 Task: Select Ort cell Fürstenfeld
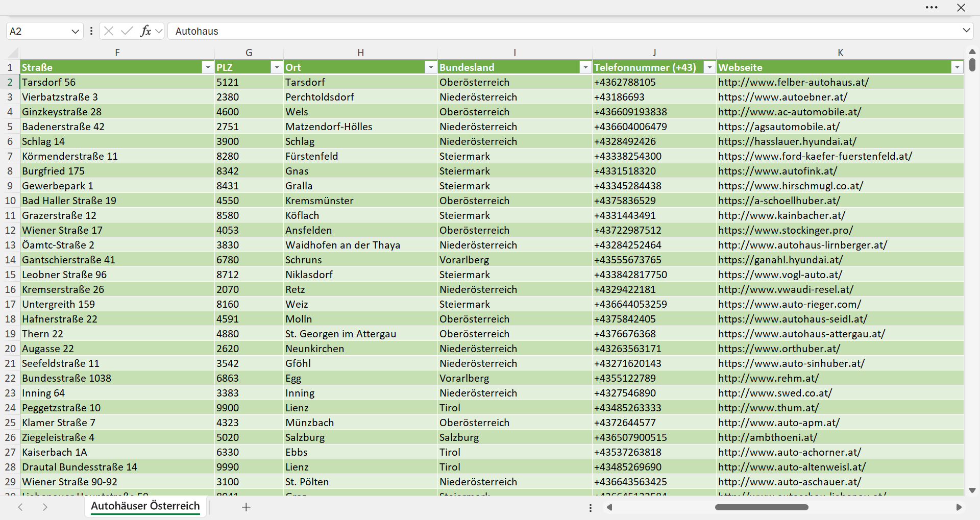tap(360, 156)
